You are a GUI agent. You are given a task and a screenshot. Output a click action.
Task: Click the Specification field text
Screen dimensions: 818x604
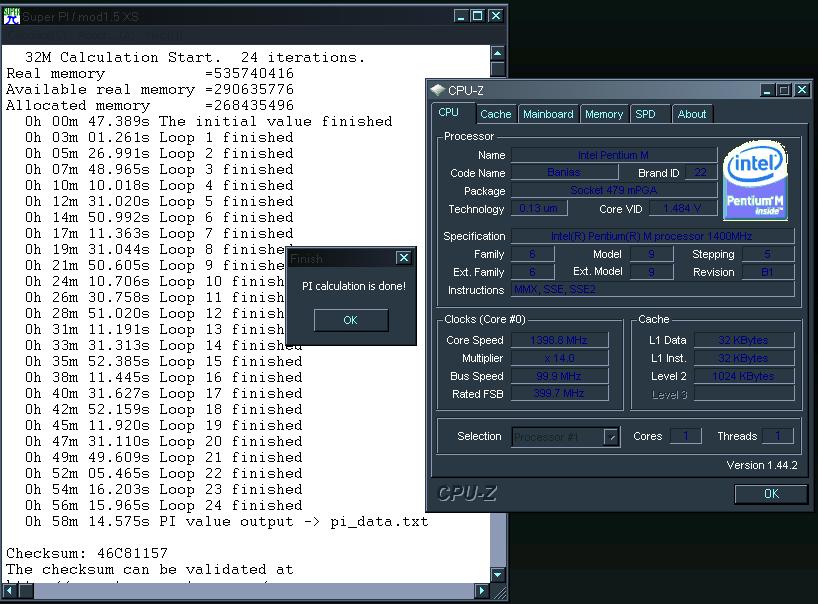652,236
